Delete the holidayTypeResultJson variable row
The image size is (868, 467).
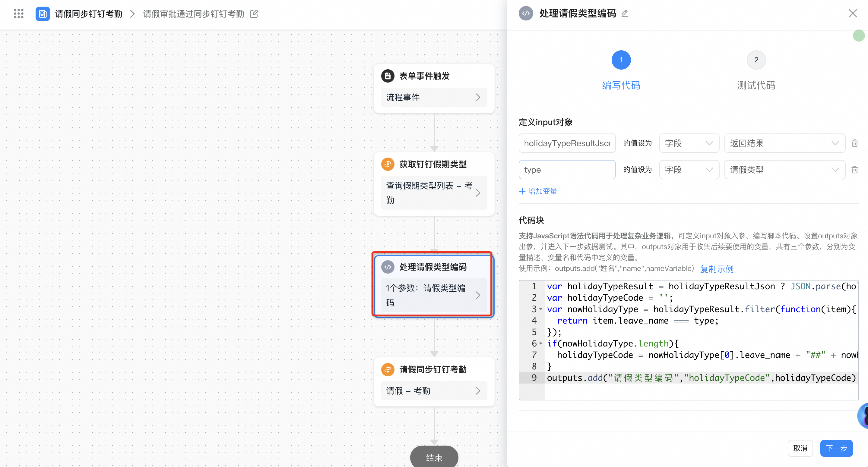pos(854,143)
